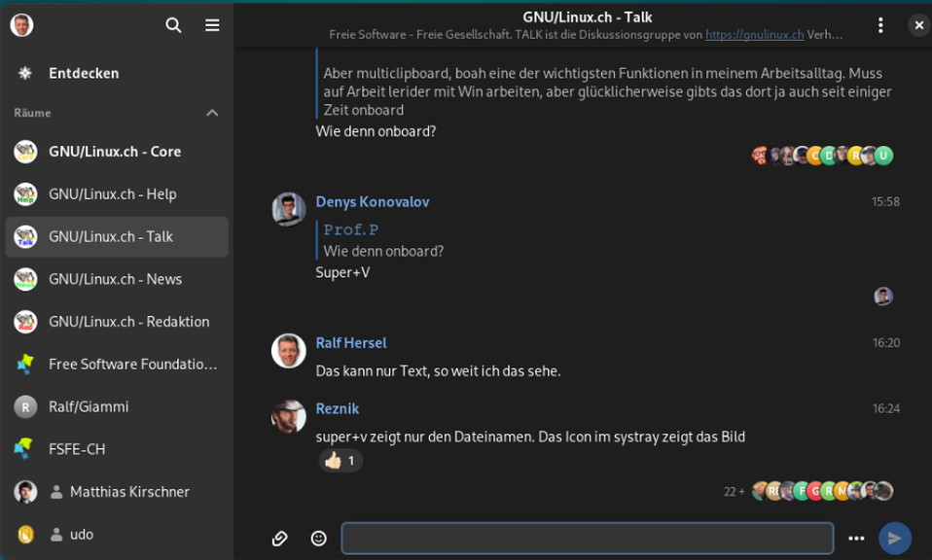Click Matthias Kirschner's avatar photo
This screenshot has width=932, height=560.
click(25, 492)
